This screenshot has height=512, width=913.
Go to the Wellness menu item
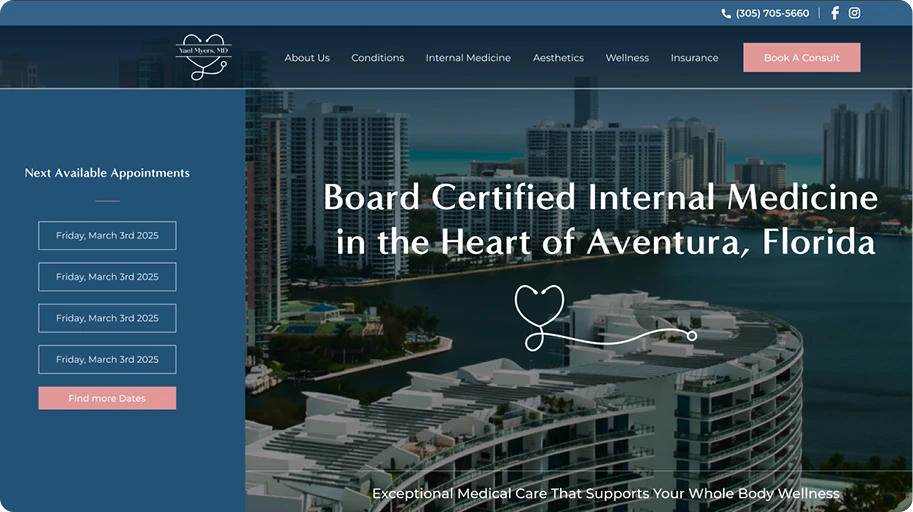click(x=627, y=58)
